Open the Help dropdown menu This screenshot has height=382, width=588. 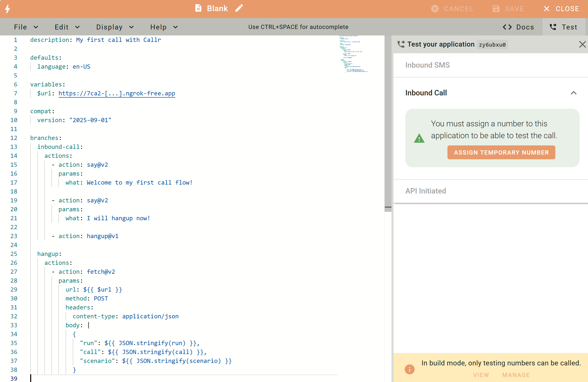pos(164,27)
